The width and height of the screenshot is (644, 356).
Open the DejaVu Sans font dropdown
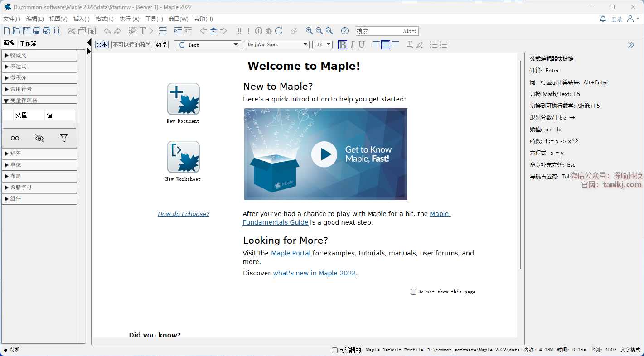tap(276, 44)
